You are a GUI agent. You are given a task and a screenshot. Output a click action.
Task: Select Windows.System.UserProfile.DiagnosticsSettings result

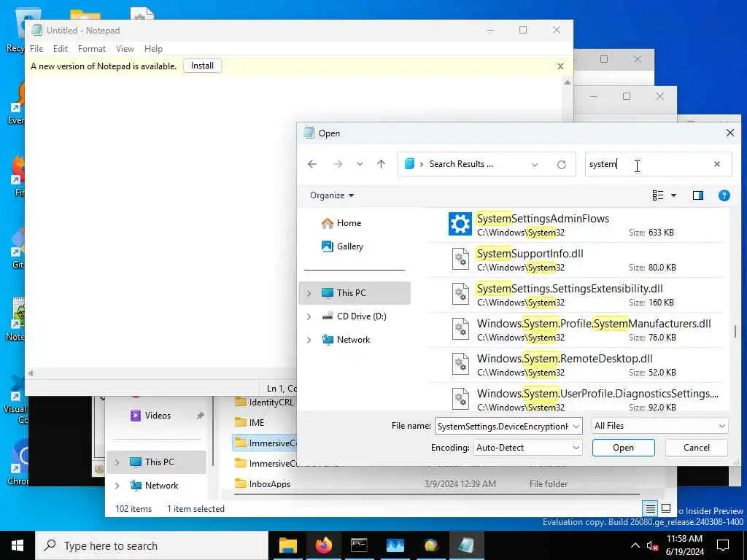tap(576, 397)
